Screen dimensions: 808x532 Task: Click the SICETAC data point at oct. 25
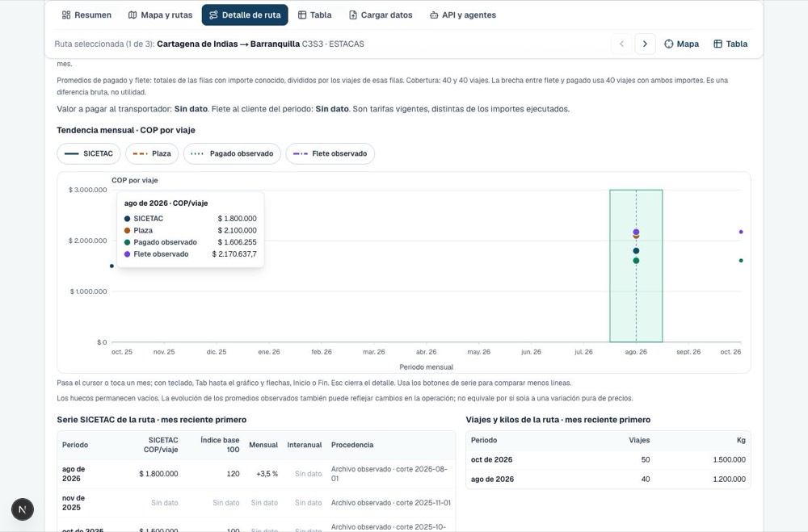[112, 266]
